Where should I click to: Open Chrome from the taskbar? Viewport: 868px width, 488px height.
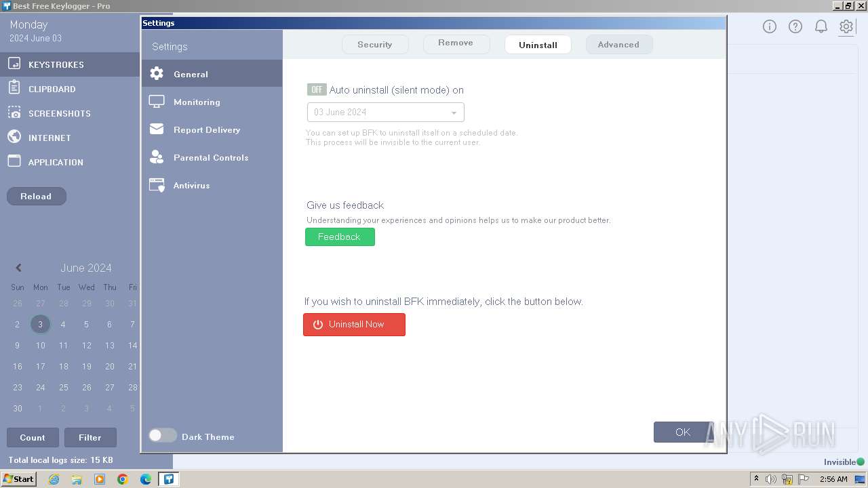coord(123,479)
